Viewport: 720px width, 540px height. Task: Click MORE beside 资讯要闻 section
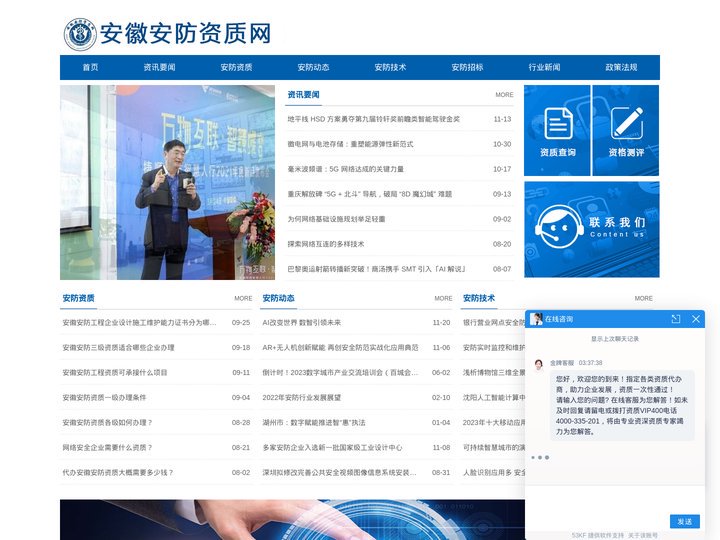[x=504, y=95]
